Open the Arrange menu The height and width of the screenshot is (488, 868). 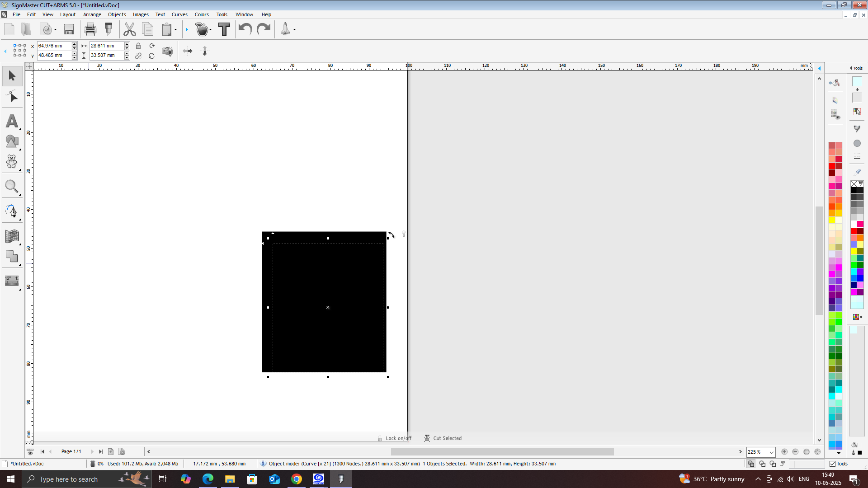pyautogui.click(x=92, y=14)
